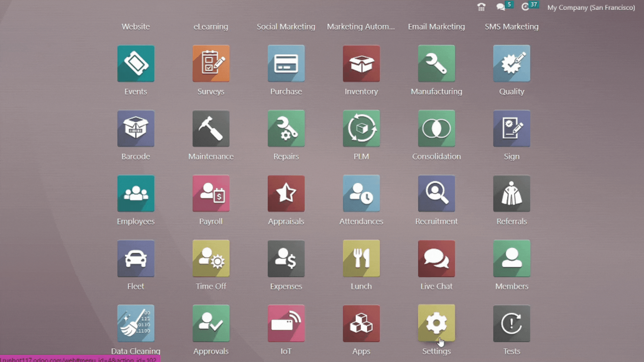This screenshot has height=362, width=644.
Task: Click the eLearning app label
Action: point(211,26)
